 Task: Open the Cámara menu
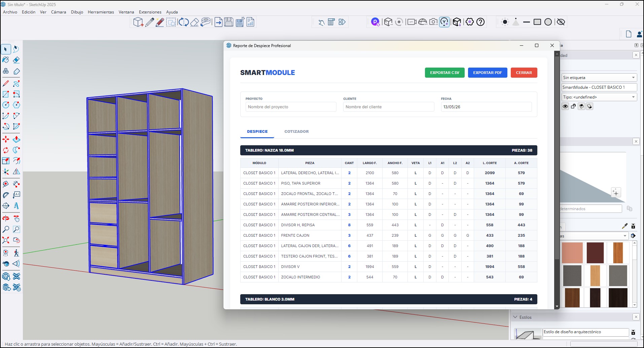pyautogui.click(x=59, y=12)
